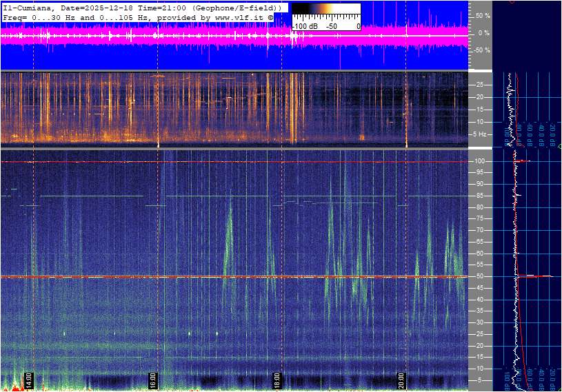Click the 25 Hz tick on geophone axis
The width and height of the screenshot is (562, 392).
click(480, 85)
